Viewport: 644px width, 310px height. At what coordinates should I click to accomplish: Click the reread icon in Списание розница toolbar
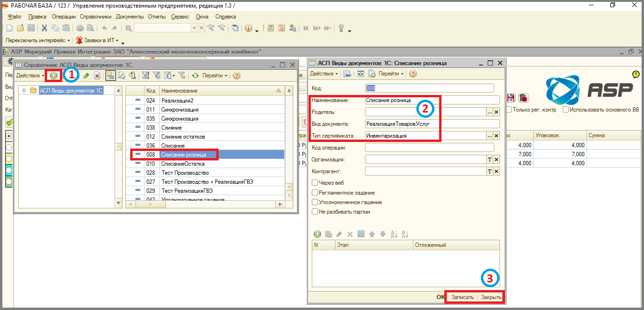pos(361,74)
